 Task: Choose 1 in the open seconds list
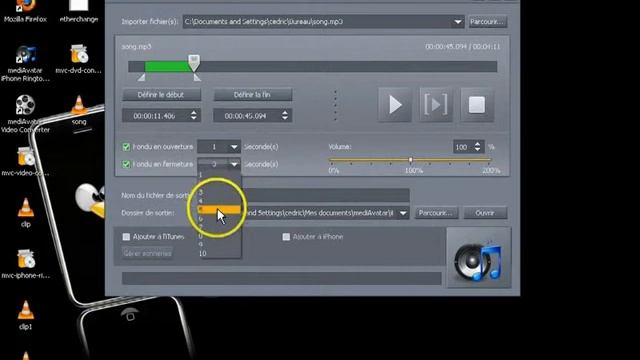pyautogui.click(x=219, y=175)
